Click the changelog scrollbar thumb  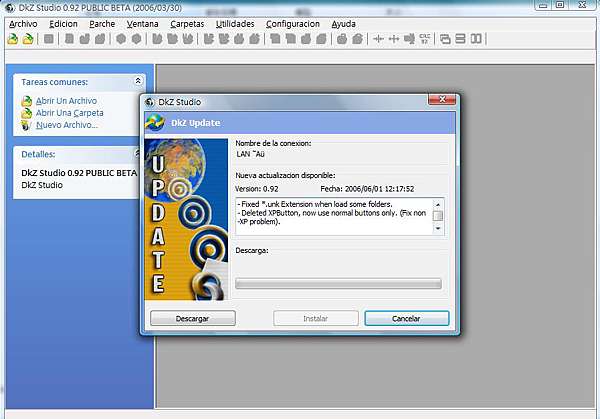[x=438, y=216]
